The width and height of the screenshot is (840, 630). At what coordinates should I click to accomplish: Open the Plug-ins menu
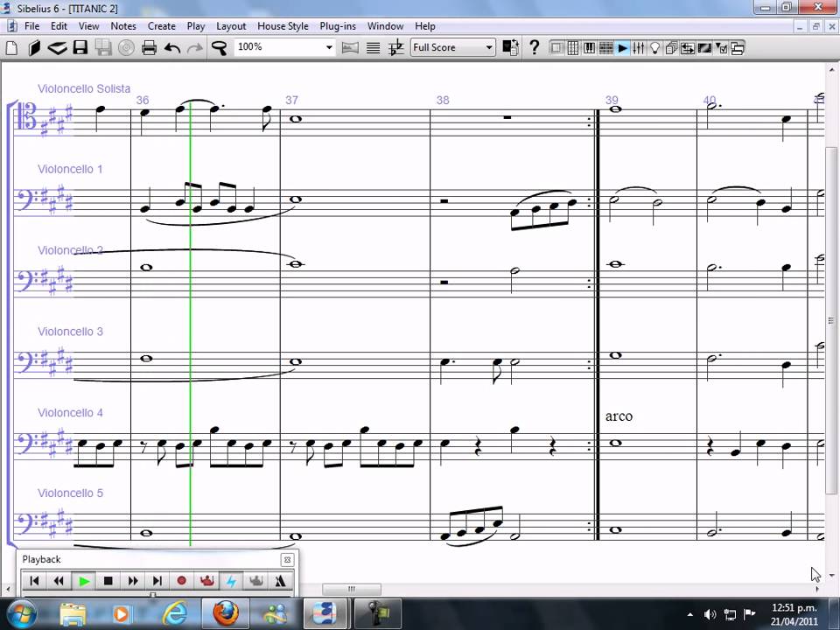click(338, 25)
